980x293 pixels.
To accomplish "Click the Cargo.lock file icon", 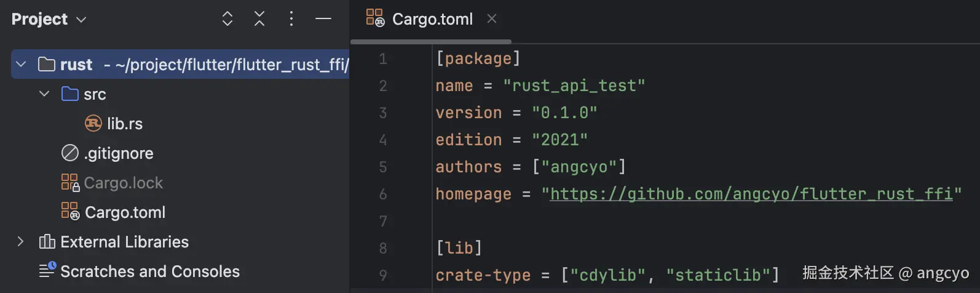I will 70,182.
